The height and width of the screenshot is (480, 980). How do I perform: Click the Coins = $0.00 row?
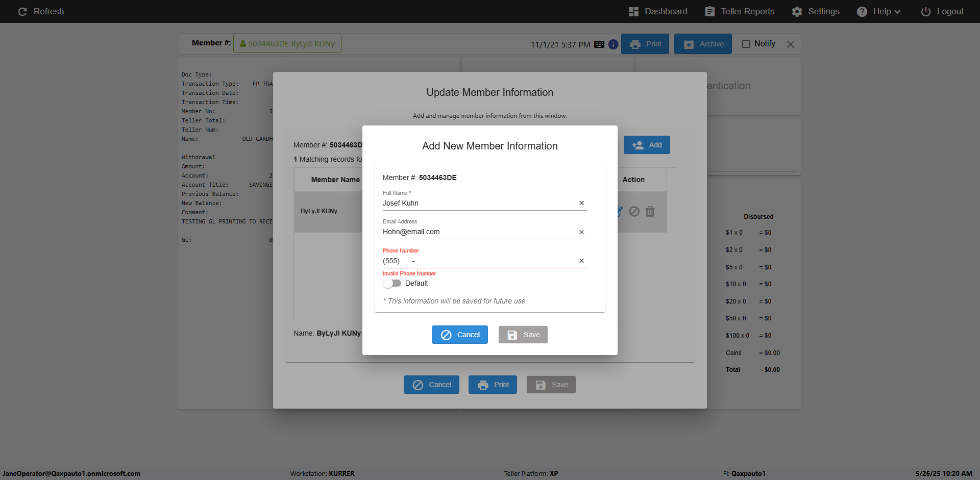click(753, 353)
